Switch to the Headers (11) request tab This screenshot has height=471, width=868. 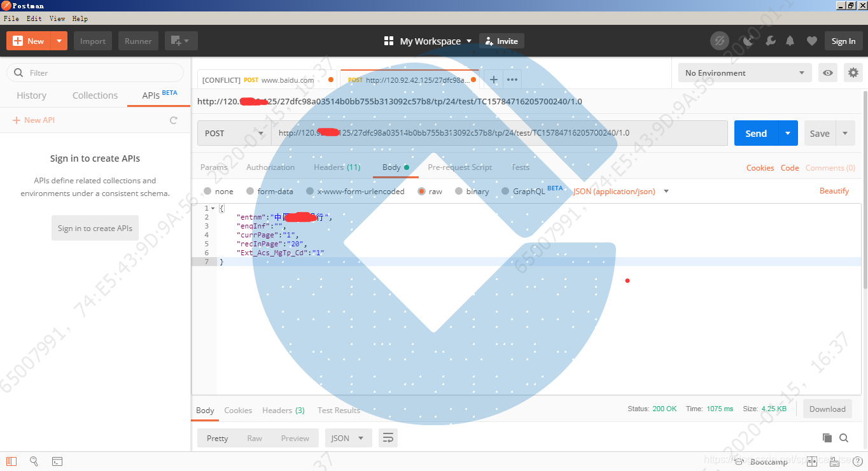point(337,167)
